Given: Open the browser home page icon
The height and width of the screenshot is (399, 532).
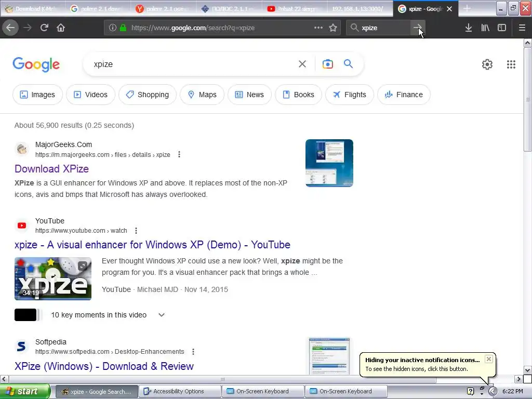Looking at the screenshot, I should point(61,28).
